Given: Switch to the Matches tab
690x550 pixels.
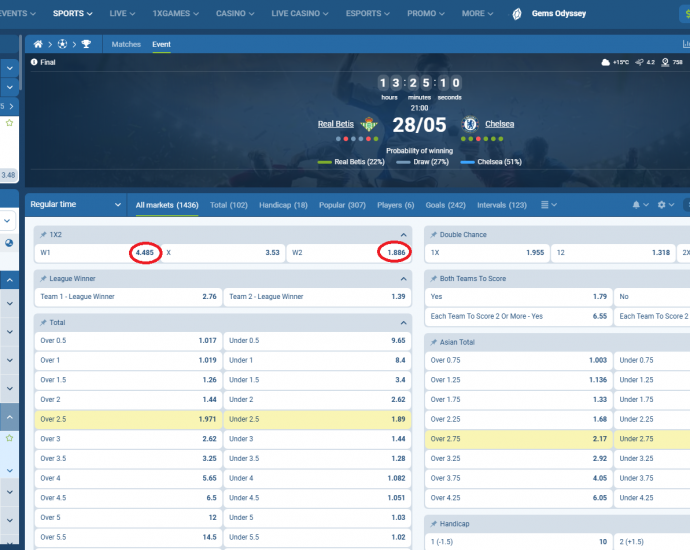Looking at the screenshot, I should tap(126, 44).
